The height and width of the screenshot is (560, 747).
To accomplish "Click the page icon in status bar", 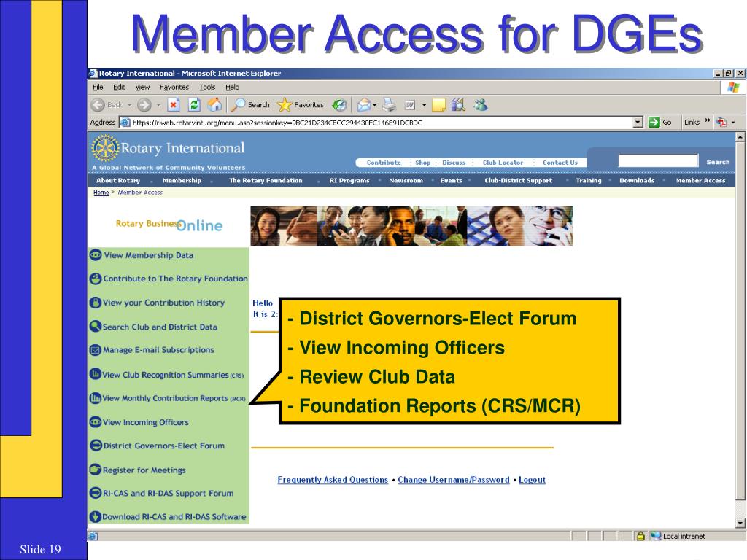I will tap(93, 536).
